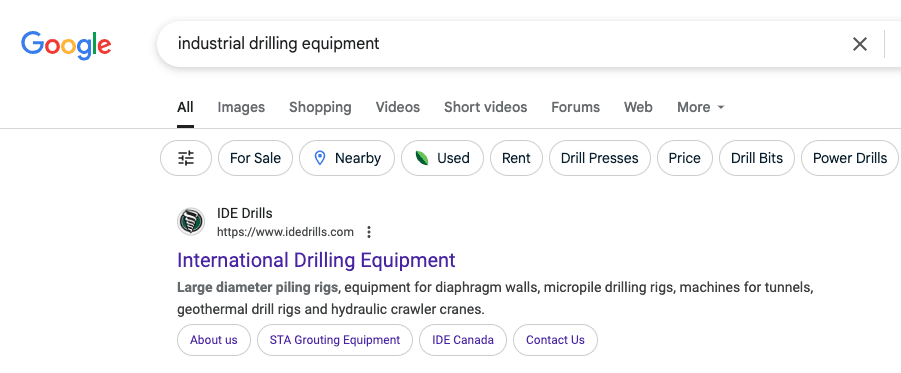Apply the Drill Bits filter chip
901x373 pixels.
click(x=757, y=158)
